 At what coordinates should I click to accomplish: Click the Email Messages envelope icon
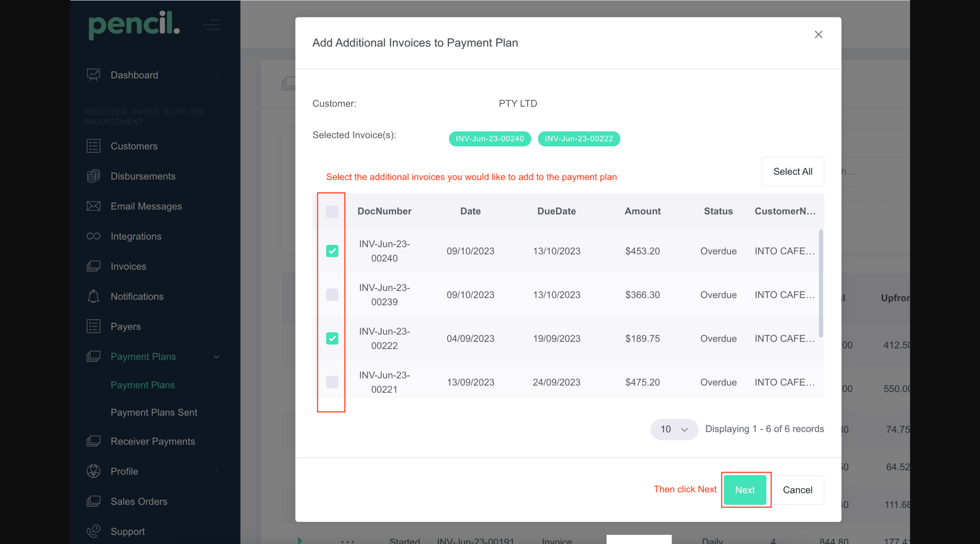[x=93, y=206]
